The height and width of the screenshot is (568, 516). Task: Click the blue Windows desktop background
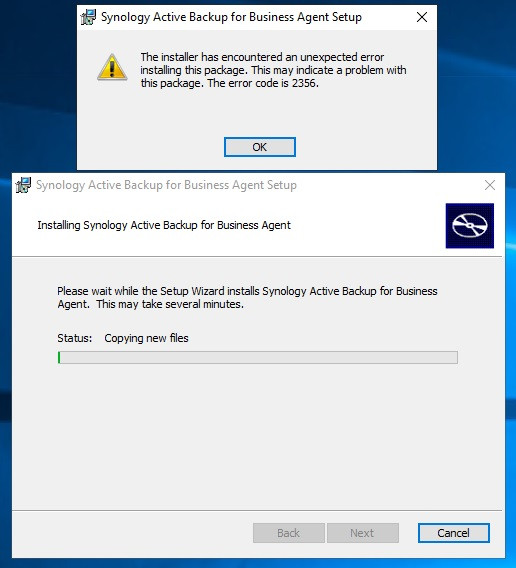(36, 91)
